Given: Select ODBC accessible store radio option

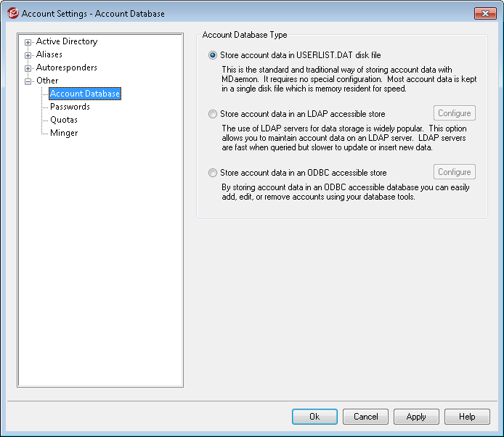Looking at the screenshot, I should click(212, 173).
